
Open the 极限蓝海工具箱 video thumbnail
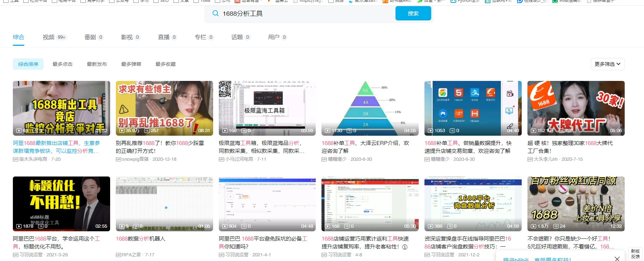click(267, 108)
